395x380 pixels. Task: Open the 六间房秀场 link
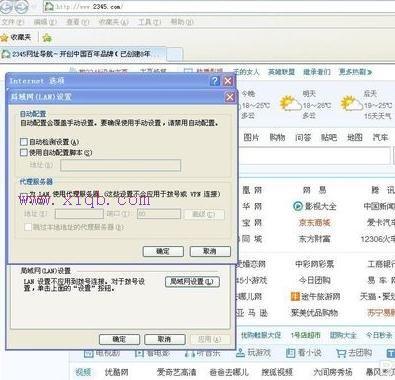[x=333, y=372]
